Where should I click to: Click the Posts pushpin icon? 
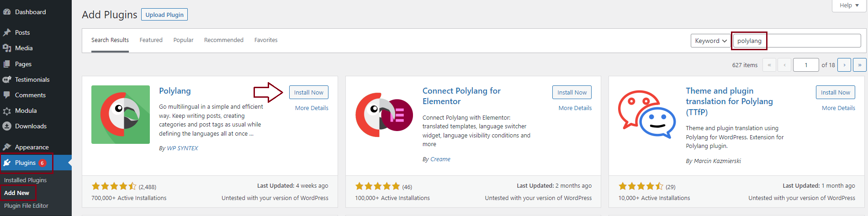click(x=7, y=32)
